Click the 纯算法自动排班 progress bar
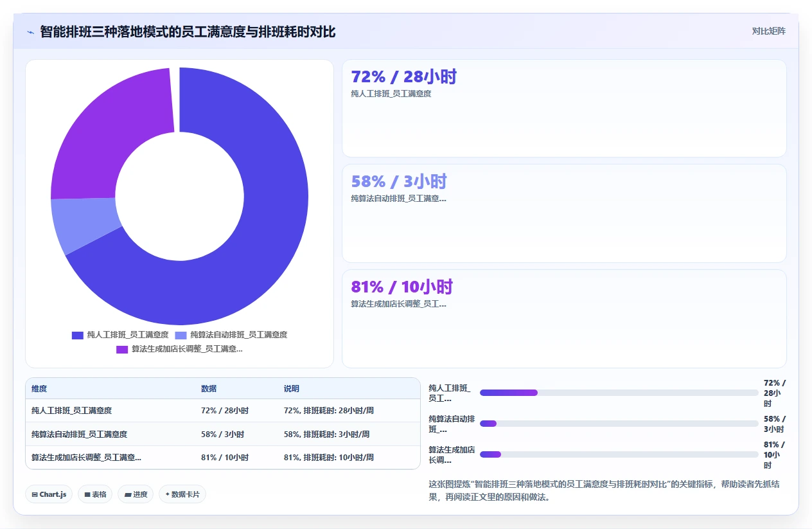Screen dimensions: 812x529 619,424
